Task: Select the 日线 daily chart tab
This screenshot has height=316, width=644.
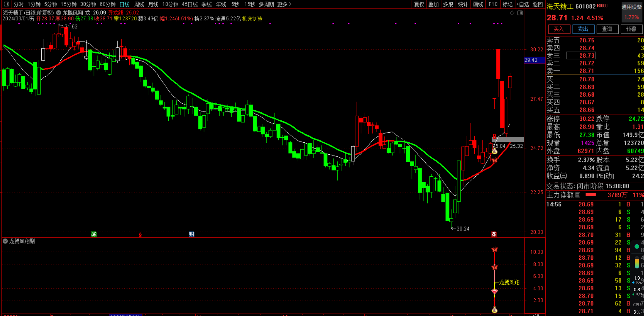Action: tap(125, 4)
